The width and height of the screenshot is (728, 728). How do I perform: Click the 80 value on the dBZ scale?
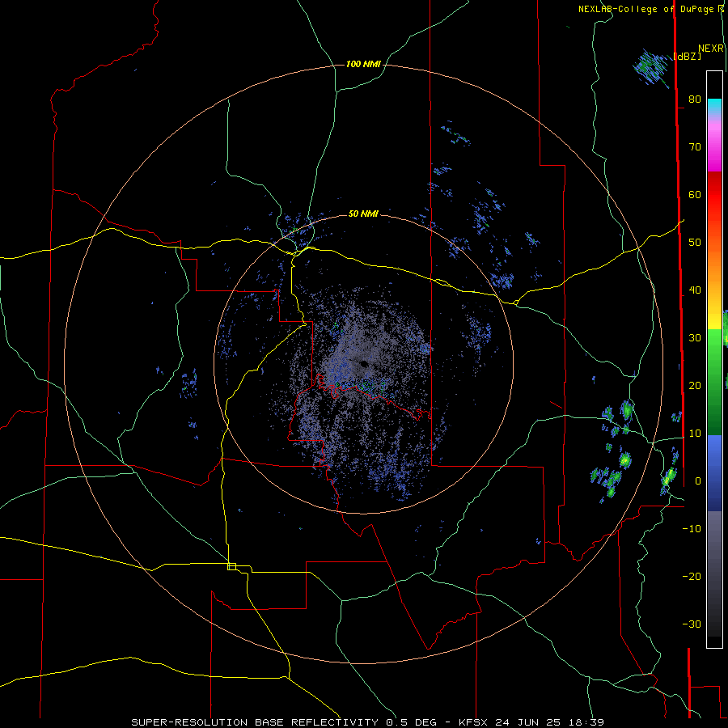click(x=695, y=99)
